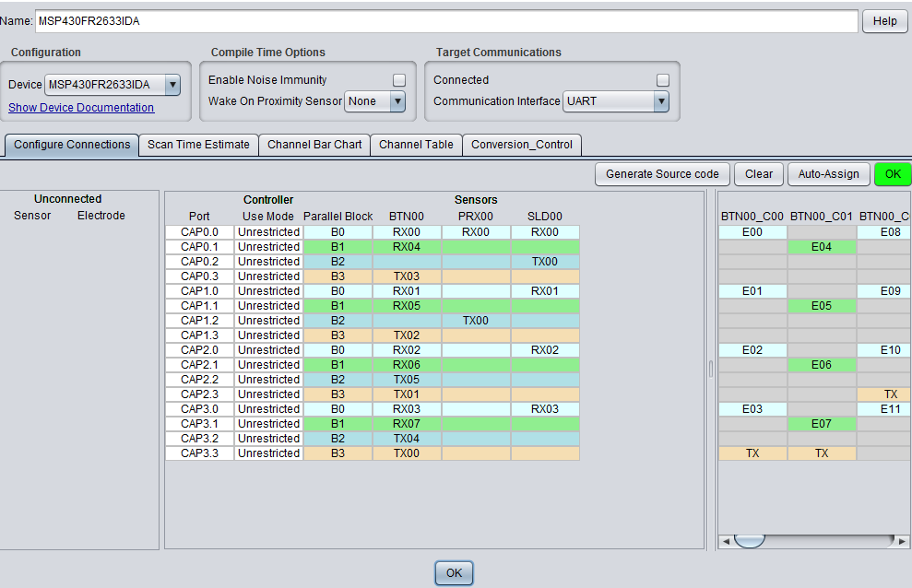Click the scrollbar right arrow
912x588 pixels.
(x=902, y=542)
